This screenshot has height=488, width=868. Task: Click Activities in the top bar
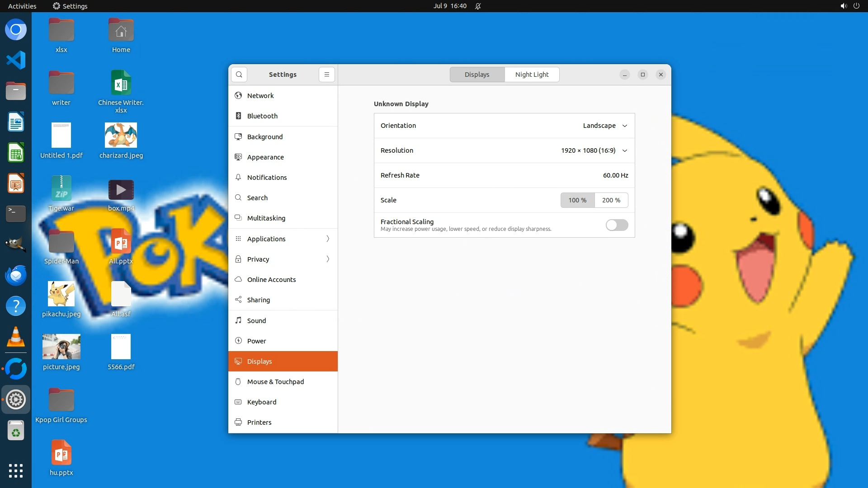coord(22,6)
